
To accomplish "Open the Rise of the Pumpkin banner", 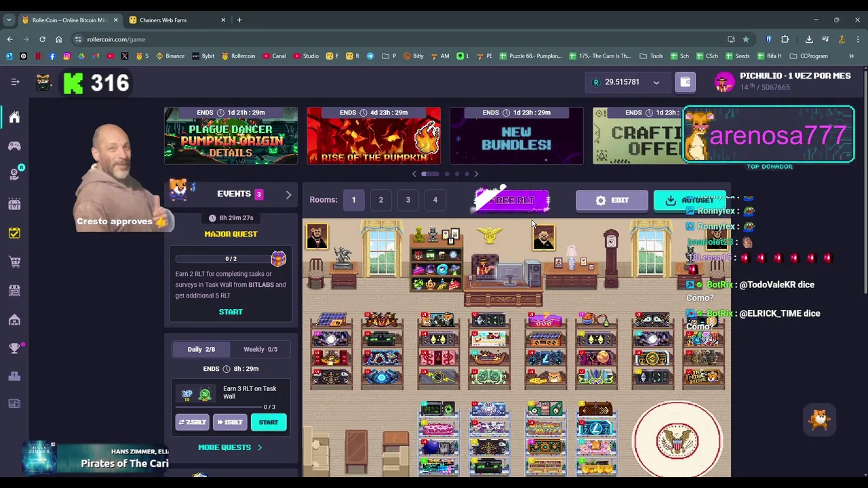I will pos(374,136).
